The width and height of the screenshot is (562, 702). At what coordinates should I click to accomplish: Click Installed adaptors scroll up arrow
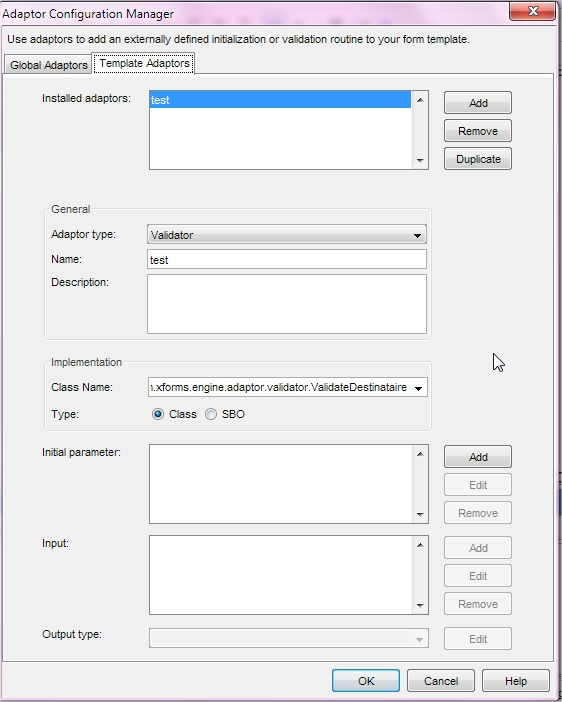420,100
